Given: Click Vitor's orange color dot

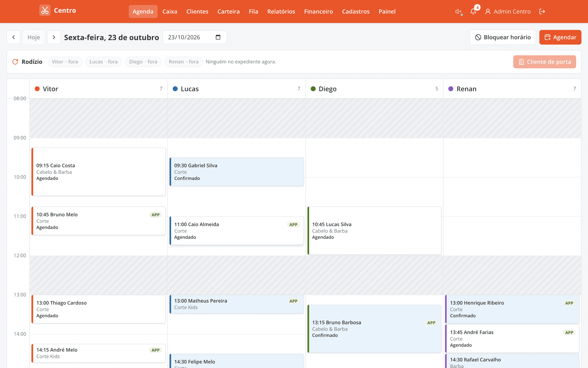Looking at the screenshot, I should pos(37,89).
